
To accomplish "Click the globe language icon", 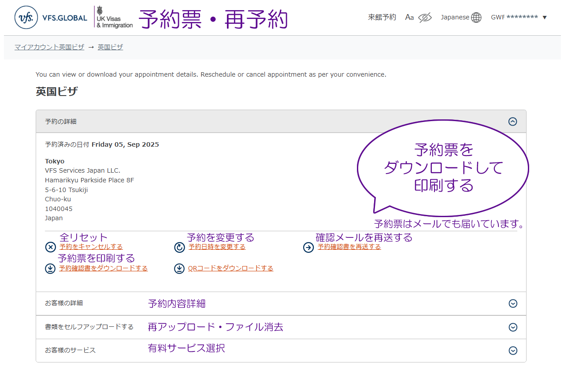I will (476, 18).
